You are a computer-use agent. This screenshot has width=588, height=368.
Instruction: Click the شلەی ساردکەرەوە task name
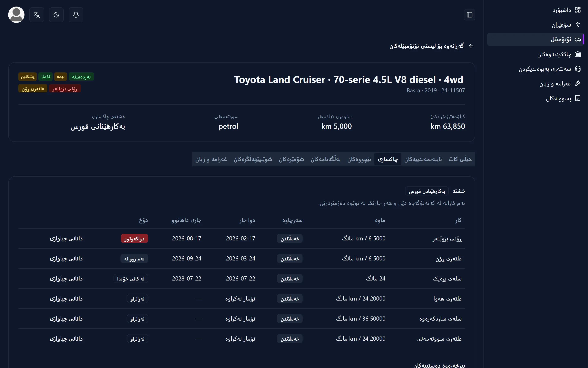pos(440,319)
